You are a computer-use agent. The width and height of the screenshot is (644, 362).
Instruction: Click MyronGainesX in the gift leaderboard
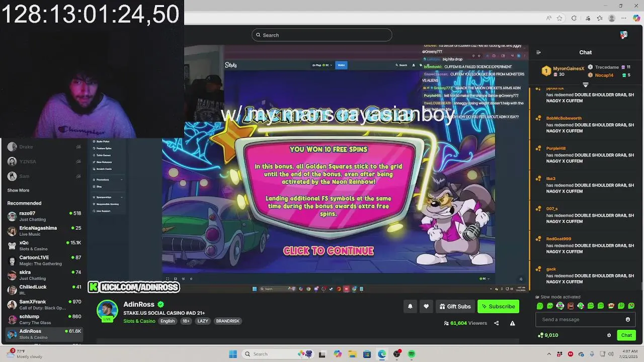point(569,68)
